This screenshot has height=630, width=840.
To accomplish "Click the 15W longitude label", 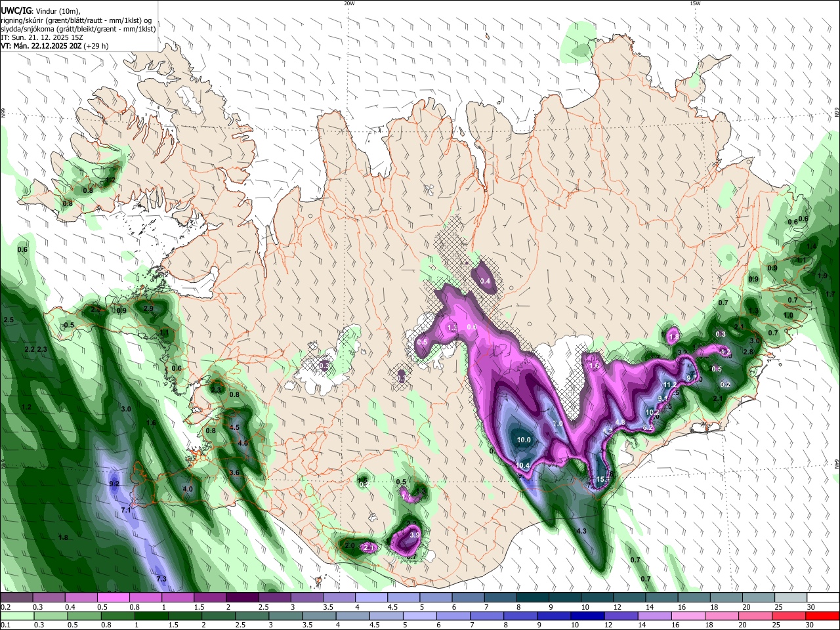I will [x=695, y=3].
